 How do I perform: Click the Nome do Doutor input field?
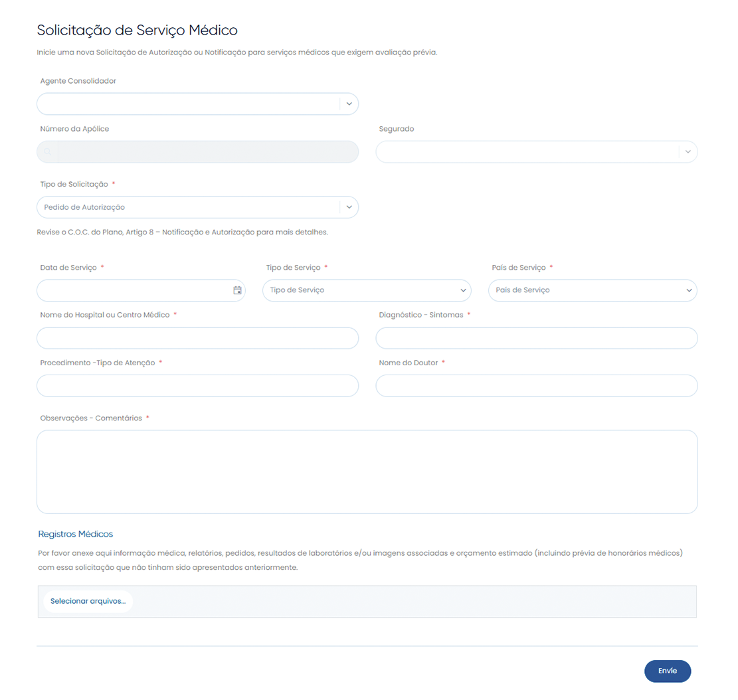pos(536,386)
